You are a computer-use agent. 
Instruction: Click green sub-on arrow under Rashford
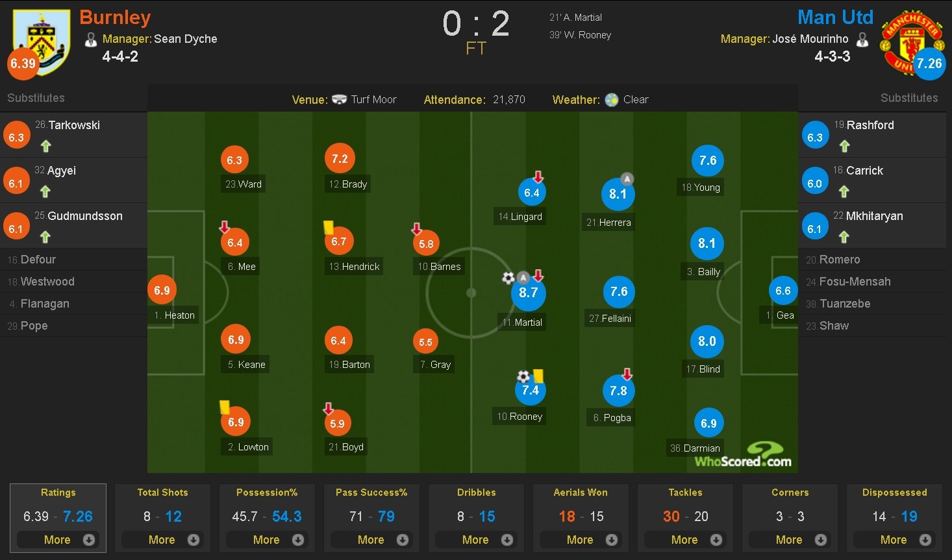coord(844,146)
